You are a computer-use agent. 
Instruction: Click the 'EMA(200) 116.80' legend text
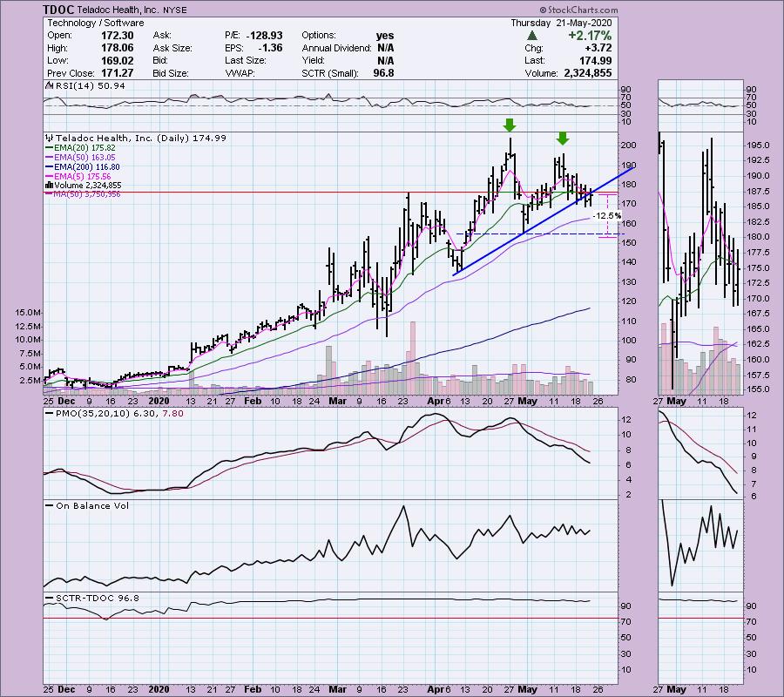(87, 167)
